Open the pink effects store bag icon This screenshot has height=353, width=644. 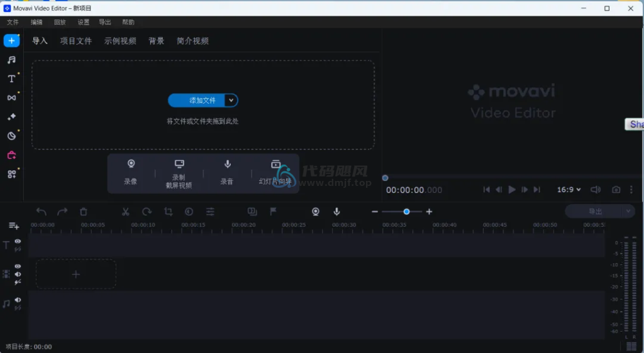click(11, 155)
